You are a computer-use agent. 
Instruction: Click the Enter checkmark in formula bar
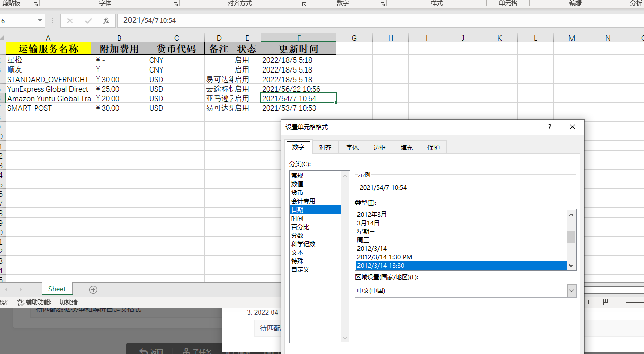coord(89,21)
